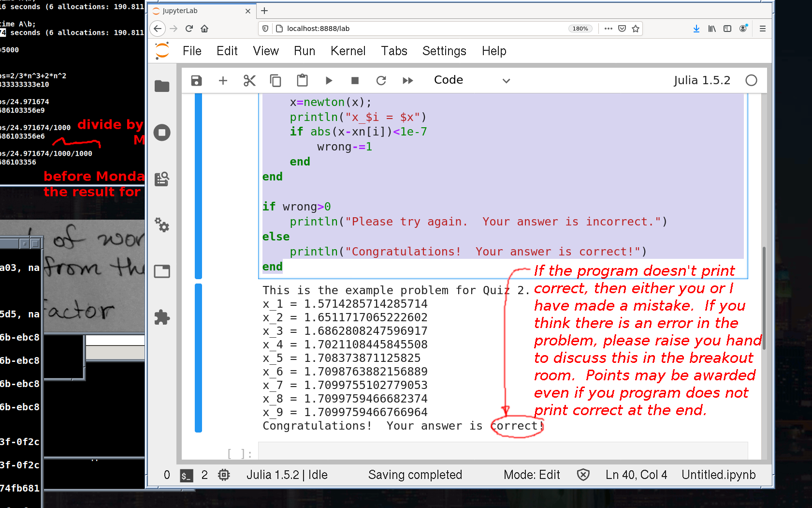This screenshot has height=508, width=812.
Task: Cut the selected cell using scissors icon
Action: coord(249,81)
